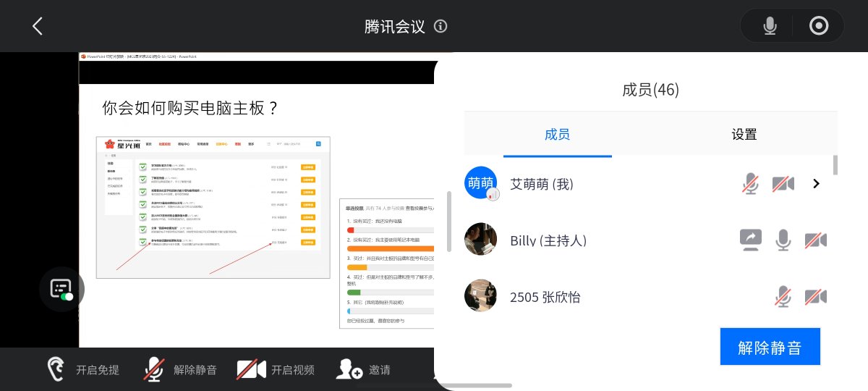
Task: Go back using the top-left arrow
Action: (x=38, y=26)
